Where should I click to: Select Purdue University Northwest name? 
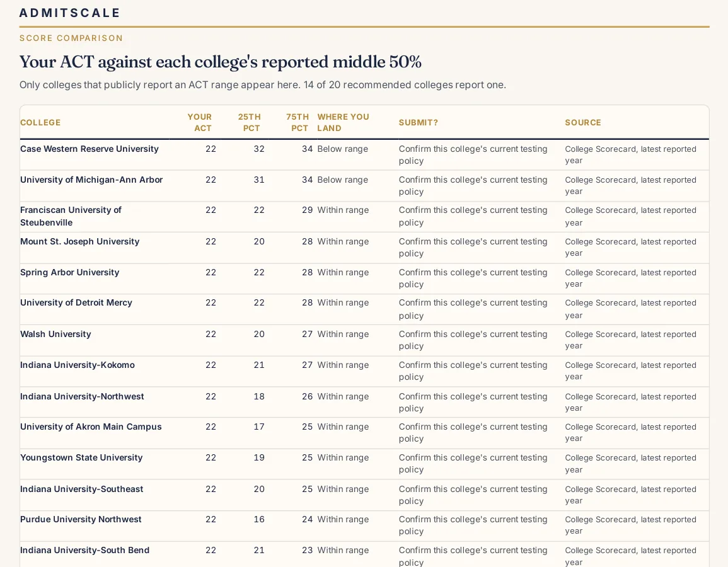[x=80, y=519]
